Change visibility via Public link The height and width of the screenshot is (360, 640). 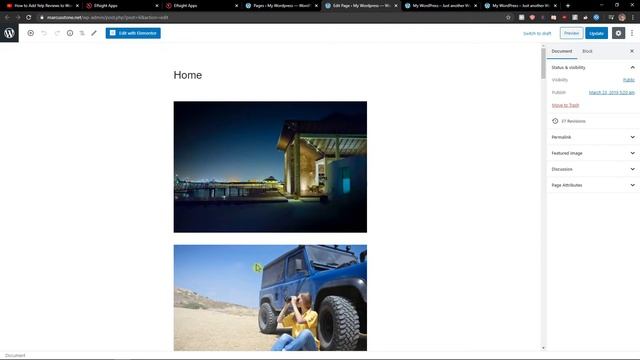click(629, 80)
